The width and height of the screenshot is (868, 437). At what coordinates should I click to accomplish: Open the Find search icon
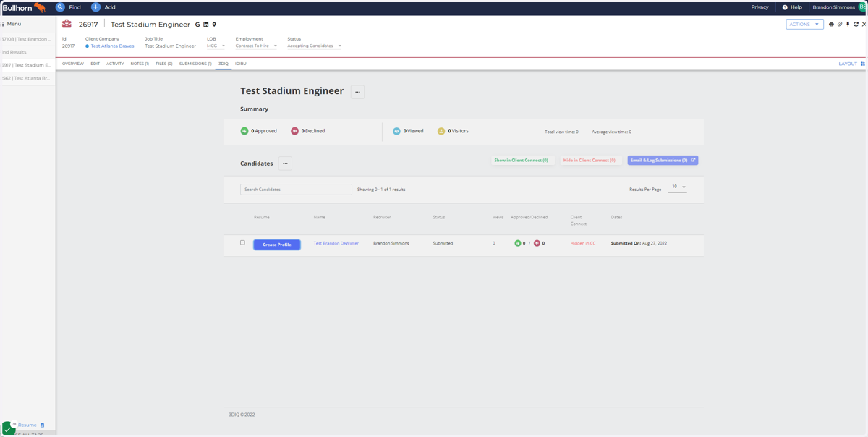(60, 7)
